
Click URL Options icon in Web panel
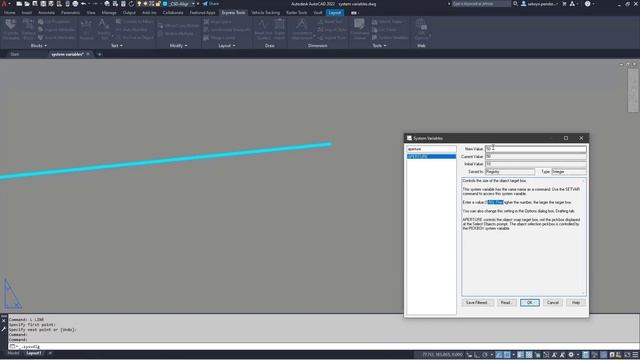pyautogui.click(x=421, y=29)
